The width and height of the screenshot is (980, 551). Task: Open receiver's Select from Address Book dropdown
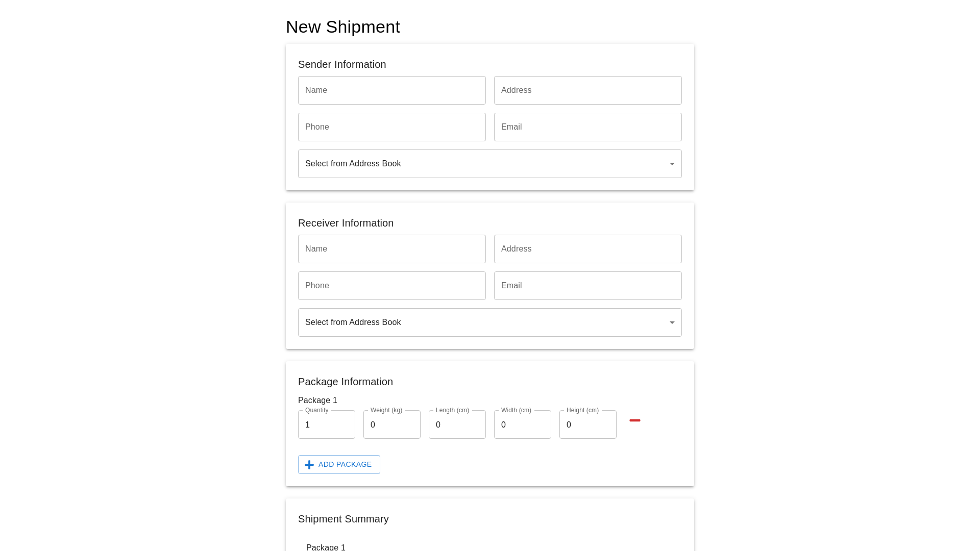pyautogui.click(x=489, y=322)
